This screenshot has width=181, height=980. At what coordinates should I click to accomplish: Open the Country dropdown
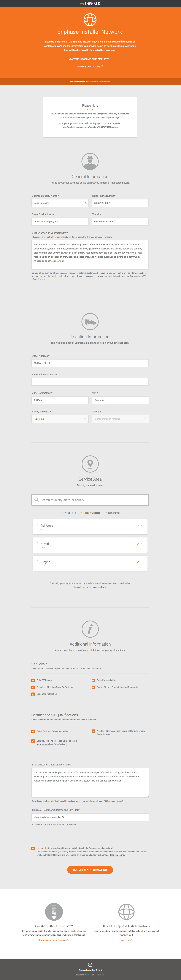(x=120, y=419)
